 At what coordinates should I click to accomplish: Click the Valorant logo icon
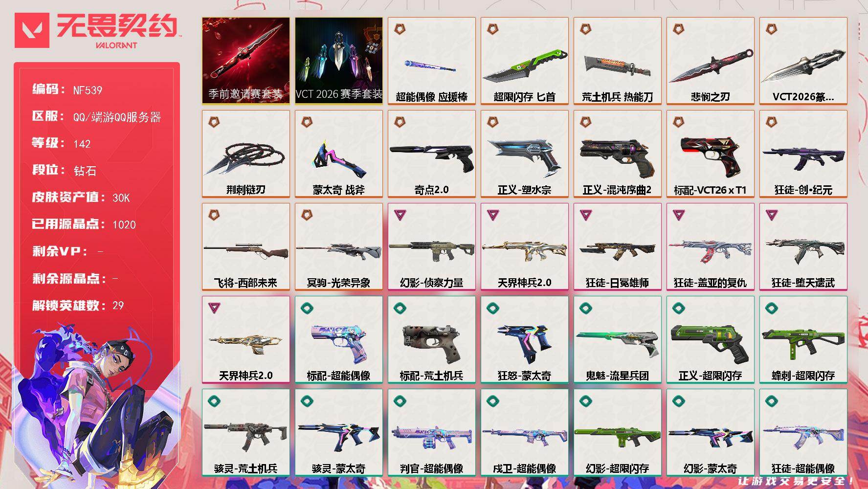[x=32, y=30]
